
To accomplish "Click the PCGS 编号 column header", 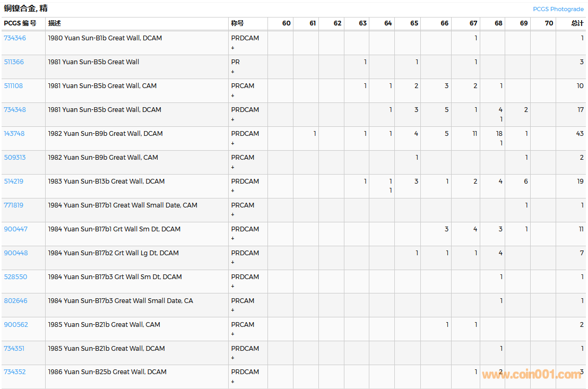I will (x=20, y=23).
